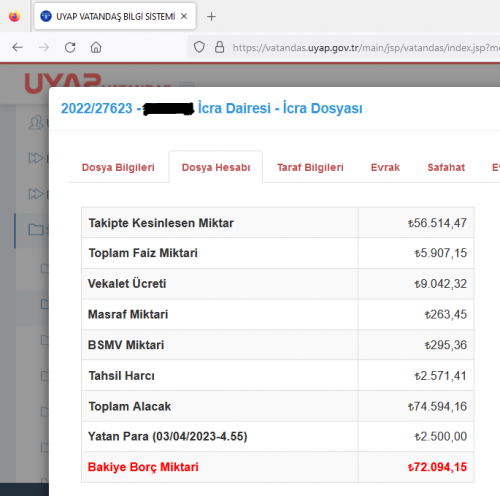Open a new browser tab
Image resolution: width=500 pixels, height=496 pixels.
click(211, 16)
